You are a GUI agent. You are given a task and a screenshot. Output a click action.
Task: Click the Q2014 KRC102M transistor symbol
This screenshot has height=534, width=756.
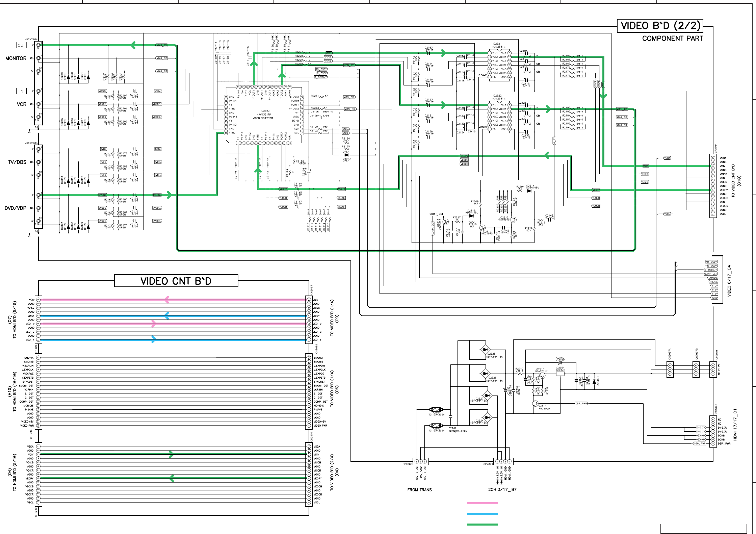(535, 403)
